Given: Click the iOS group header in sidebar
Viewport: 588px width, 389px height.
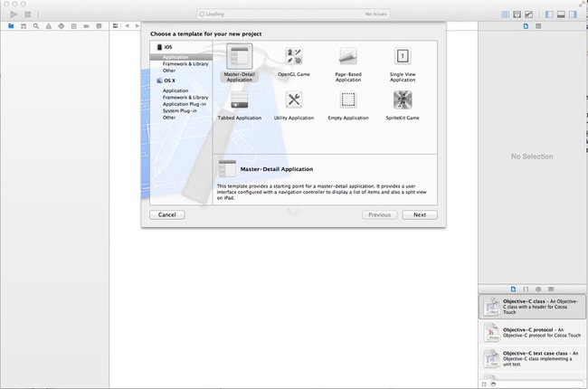Looking at the screenshot, I should [x=165, y=47].
